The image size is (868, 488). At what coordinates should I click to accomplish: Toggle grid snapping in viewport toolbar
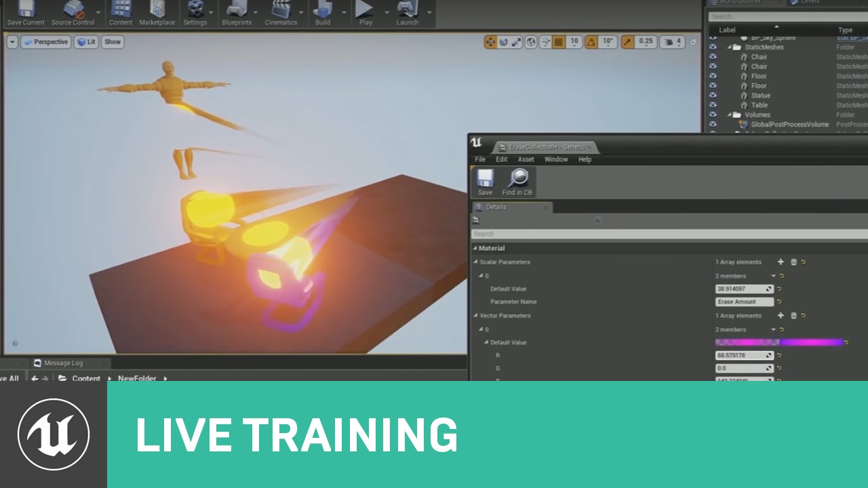pyautogui.click(x=558, y=42)
